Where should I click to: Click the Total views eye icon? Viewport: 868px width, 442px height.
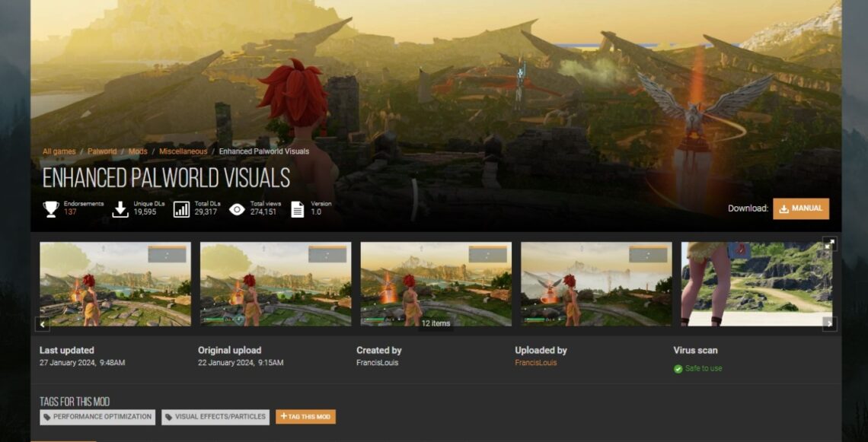237,209
